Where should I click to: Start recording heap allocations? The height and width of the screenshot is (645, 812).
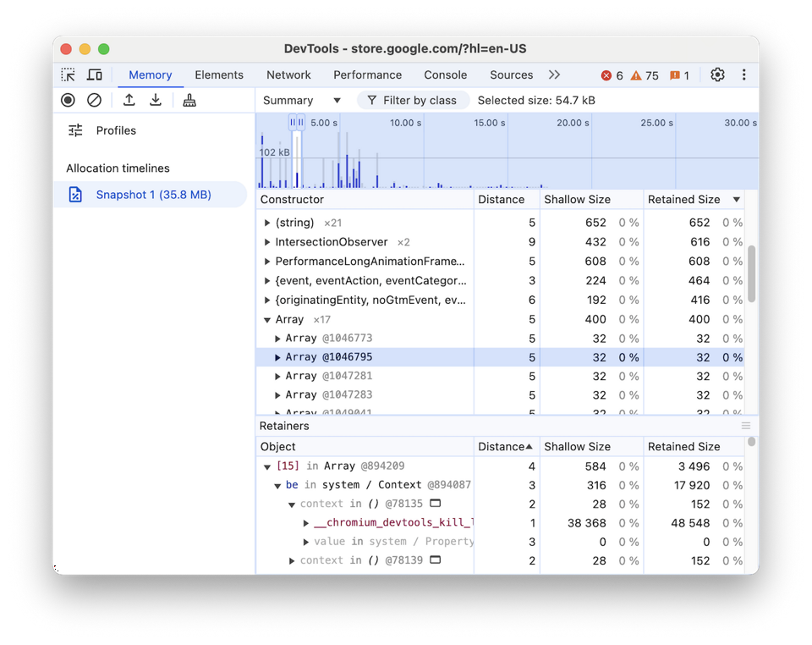pos(68,100)
